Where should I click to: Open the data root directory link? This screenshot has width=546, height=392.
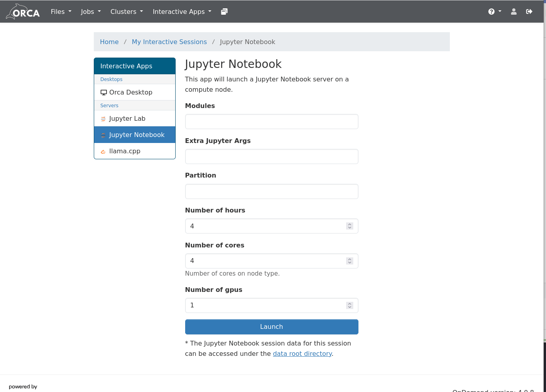point(302,353)
